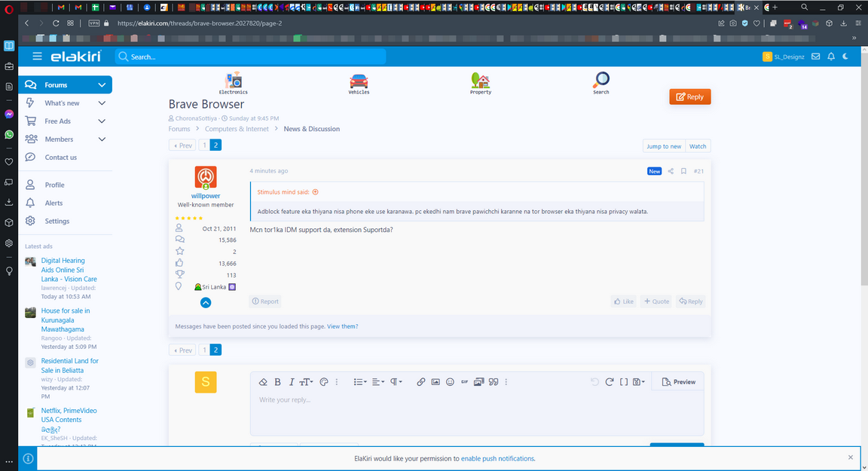
Task: Open the Property ads category icon
Action: click(x=481, y=83)
